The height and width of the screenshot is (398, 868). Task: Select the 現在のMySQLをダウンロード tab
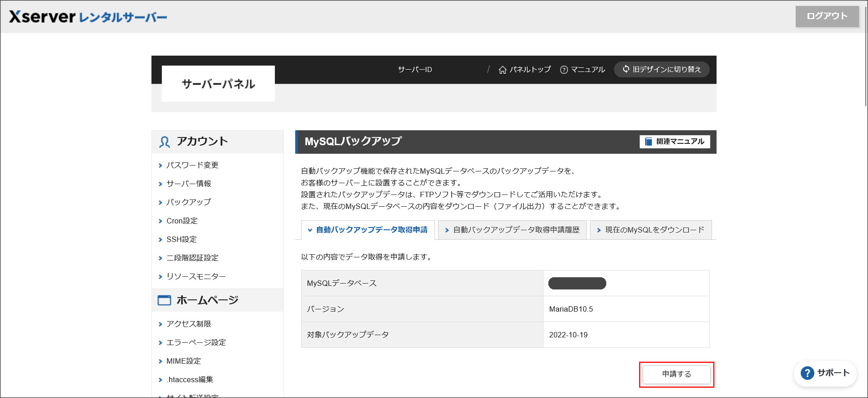pyautogui.click(x=651, y=230)
